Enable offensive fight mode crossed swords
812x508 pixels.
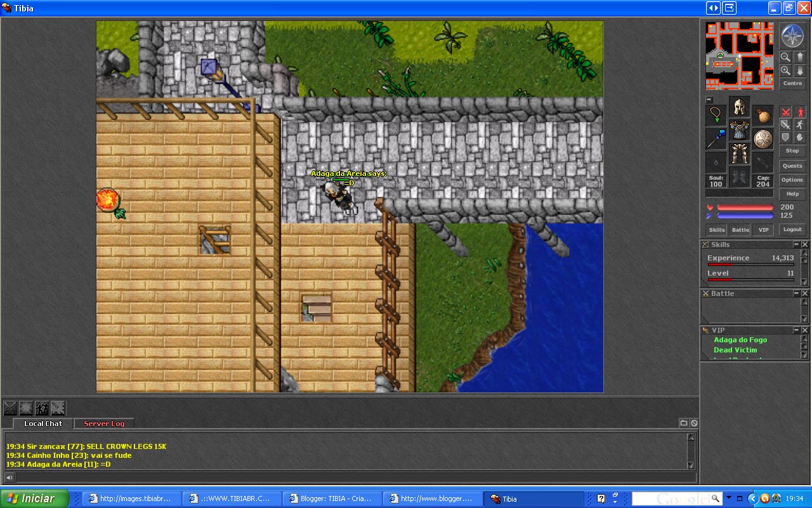click(x=785, y=112)
